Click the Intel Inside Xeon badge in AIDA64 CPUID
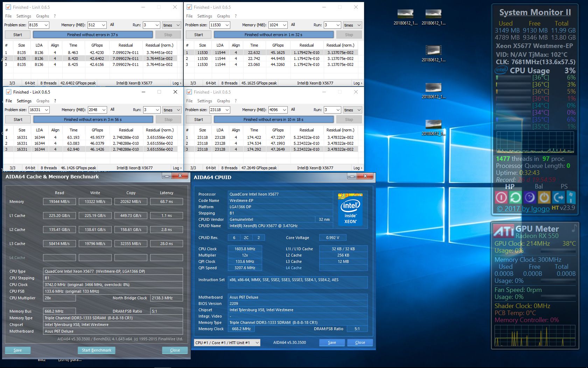 [350, 209]
